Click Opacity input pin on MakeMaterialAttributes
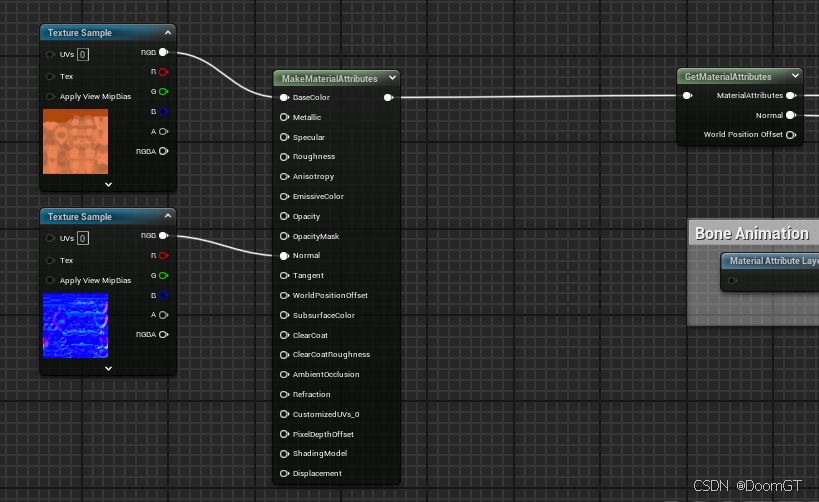Viewport: 819px width, 502px height. 284,216
